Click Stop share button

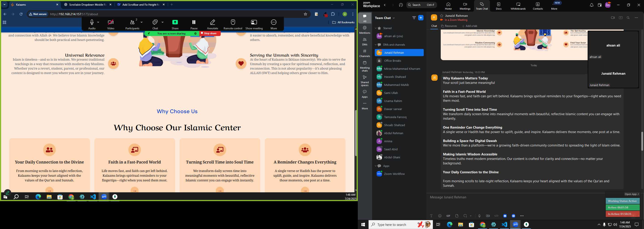(210, 34)
